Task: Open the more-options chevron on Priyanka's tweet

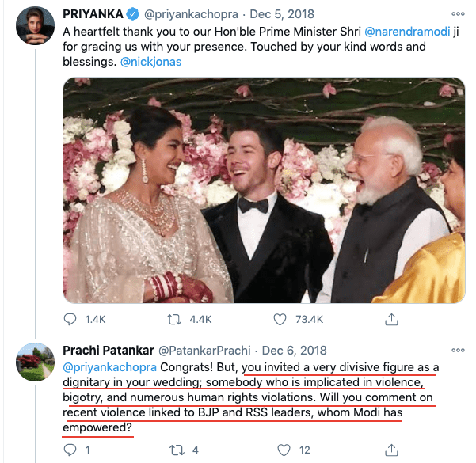Action: [455, 13]
